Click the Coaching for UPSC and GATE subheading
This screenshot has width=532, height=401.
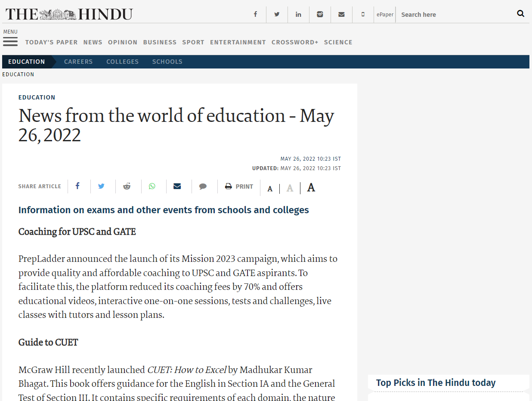(x=77, y=232)
